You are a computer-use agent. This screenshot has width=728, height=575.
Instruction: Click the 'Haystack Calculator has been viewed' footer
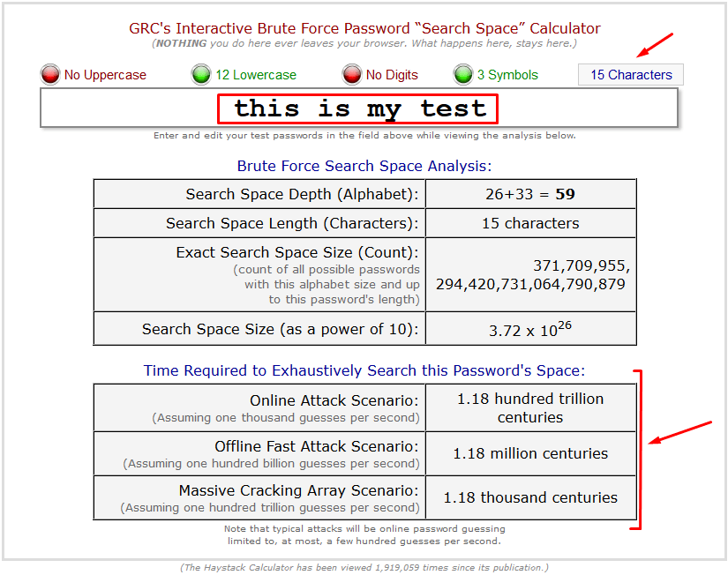click(x=364, y=567)
